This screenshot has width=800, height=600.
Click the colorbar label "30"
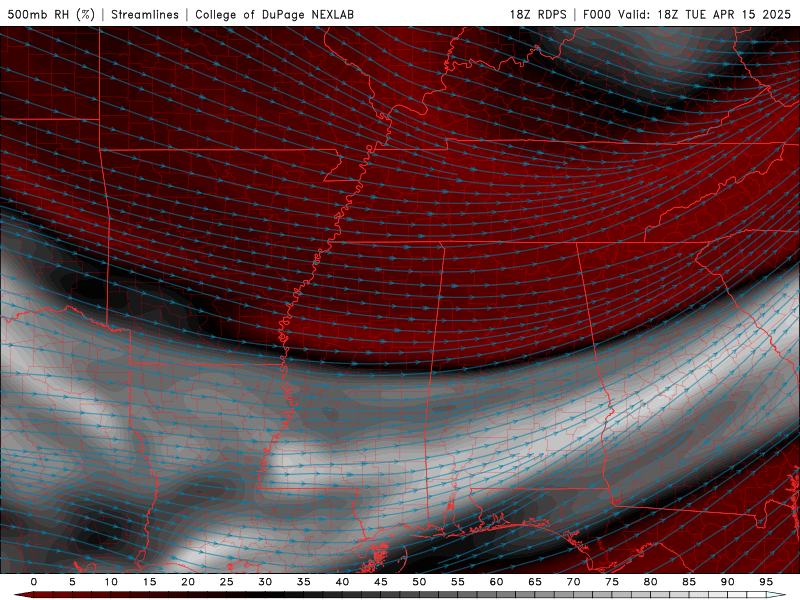[265, 582]
